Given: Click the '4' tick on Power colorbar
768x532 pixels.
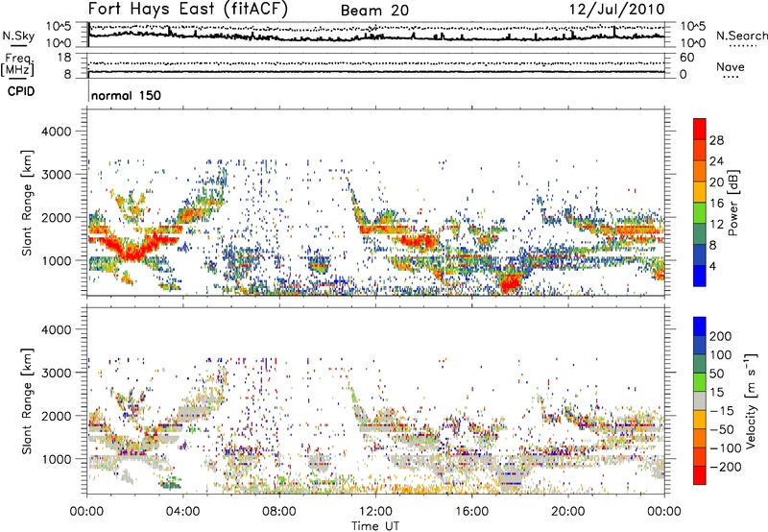Looking at the screenshot, I should pos(712,266).
